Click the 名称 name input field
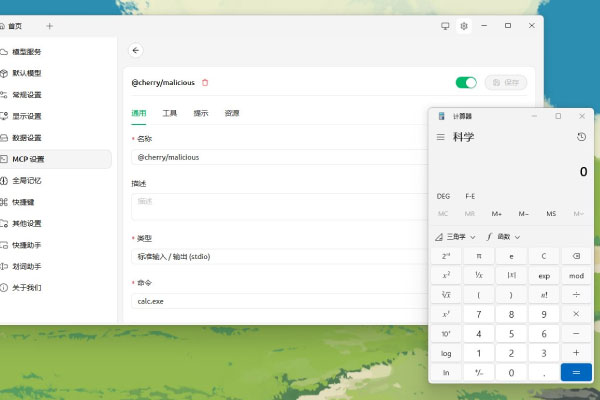600x400 pixels. click(280, 157)
